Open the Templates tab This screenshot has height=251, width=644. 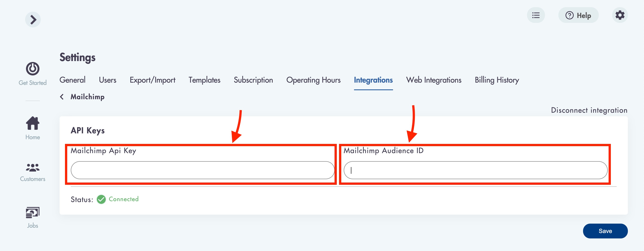pos(204,80)
